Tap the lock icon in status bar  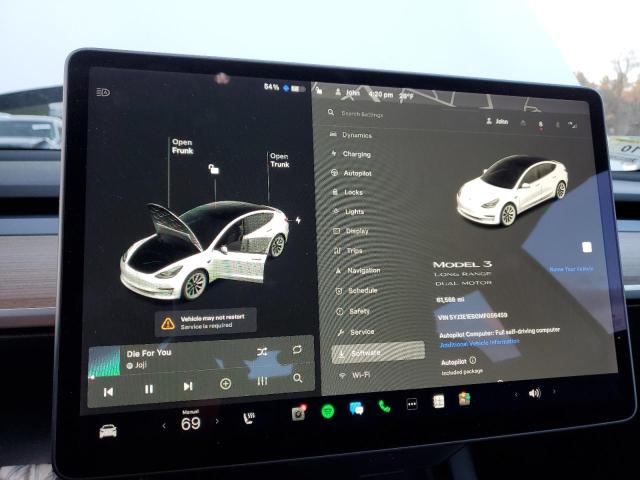pyautogui.click(x=319, y=90)
